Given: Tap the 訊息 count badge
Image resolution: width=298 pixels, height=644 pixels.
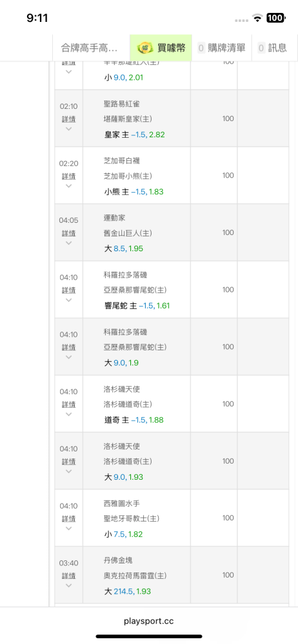Looking at the screenshot, I should 261,48.
